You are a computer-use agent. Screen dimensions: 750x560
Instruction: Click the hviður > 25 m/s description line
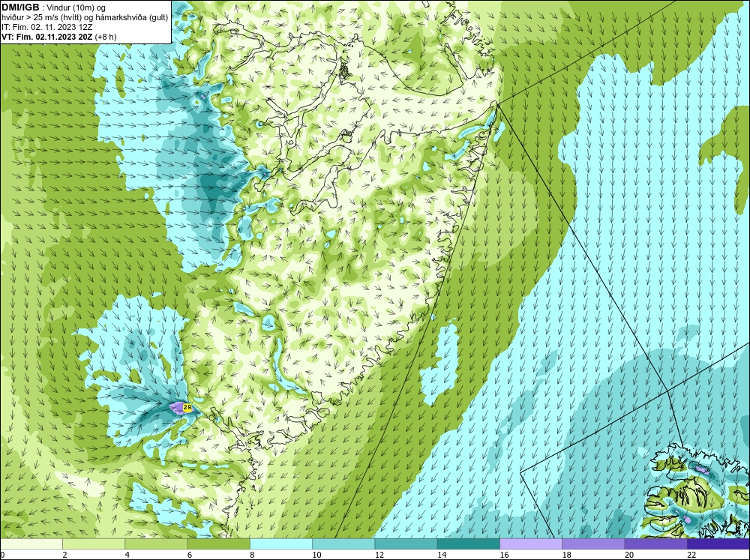click(85, 18)
